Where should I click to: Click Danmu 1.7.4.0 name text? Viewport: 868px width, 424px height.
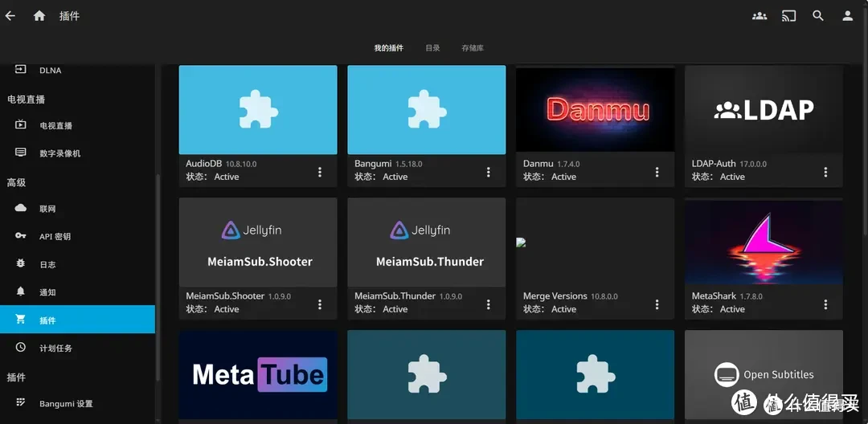(x=551, y=164)
